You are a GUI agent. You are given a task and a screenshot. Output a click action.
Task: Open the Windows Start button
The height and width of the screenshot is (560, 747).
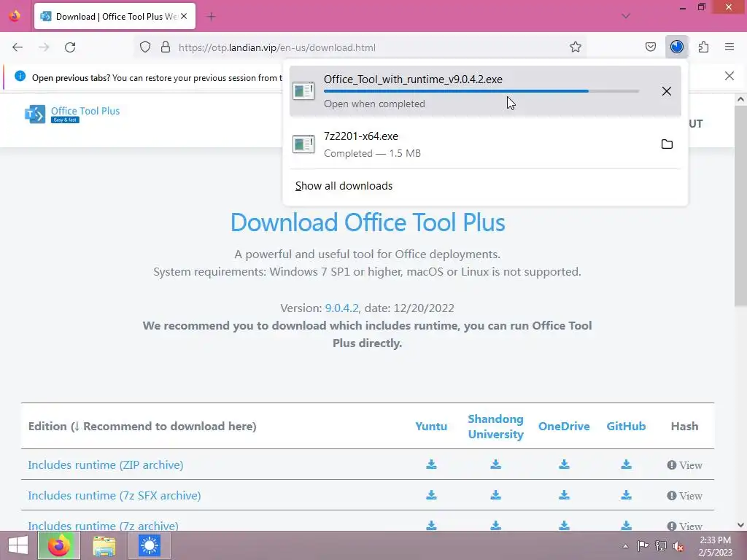coord(18,545)
